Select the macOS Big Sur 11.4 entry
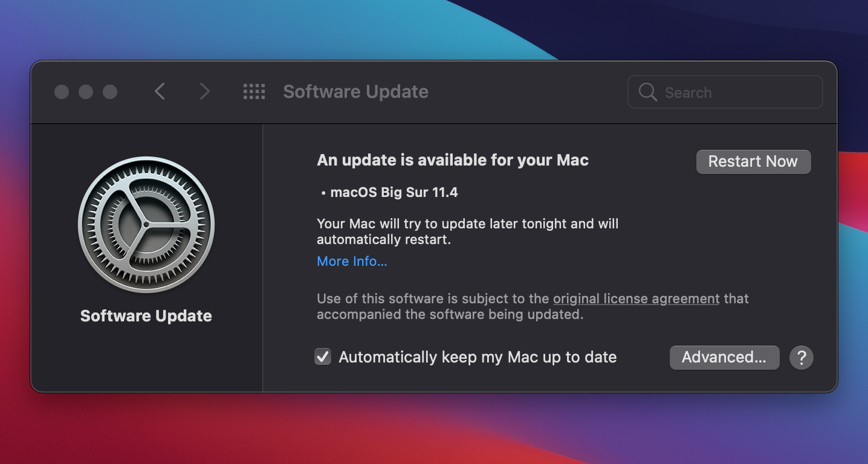Image resolution: width=868 pixels, height=464 pixels. point(394,193)
